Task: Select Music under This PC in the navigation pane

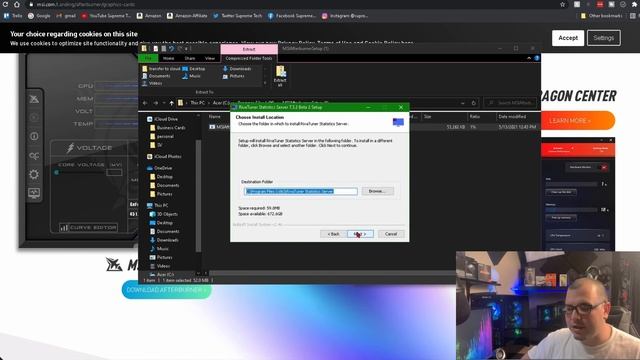Action: click(159, 249)
